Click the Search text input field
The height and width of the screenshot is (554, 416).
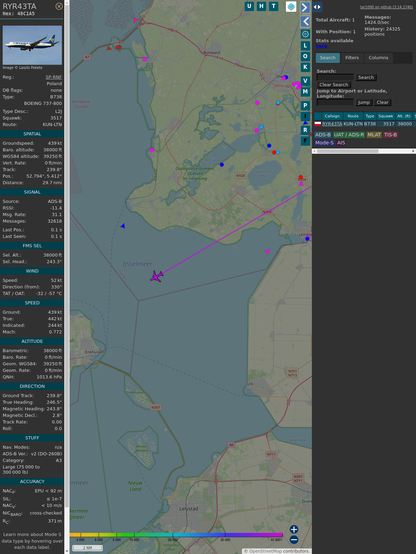click(x=335, y=77)
